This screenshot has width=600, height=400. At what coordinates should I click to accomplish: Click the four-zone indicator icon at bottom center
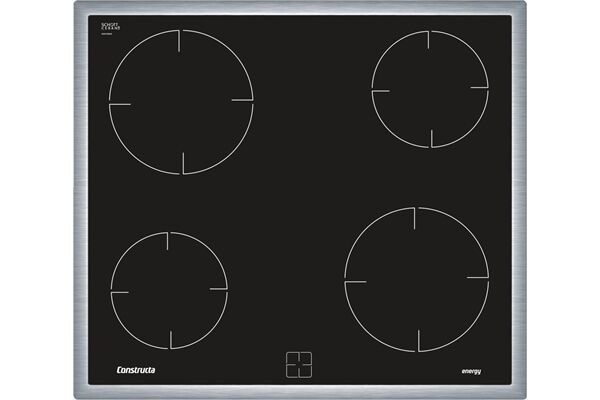pyautogui.click(x=299, y=364)
